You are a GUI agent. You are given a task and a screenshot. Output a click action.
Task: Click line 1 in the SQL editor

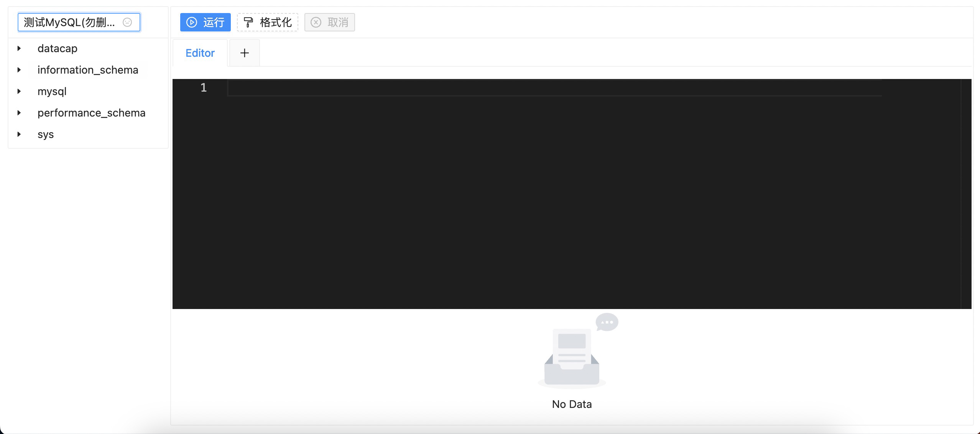345,87
